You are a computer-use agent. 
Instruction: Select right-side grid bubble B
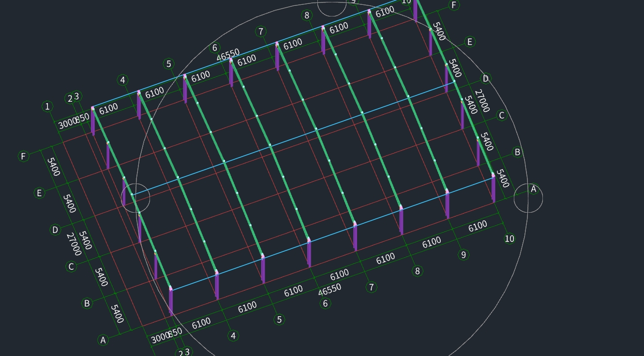(x=517, y=152)
